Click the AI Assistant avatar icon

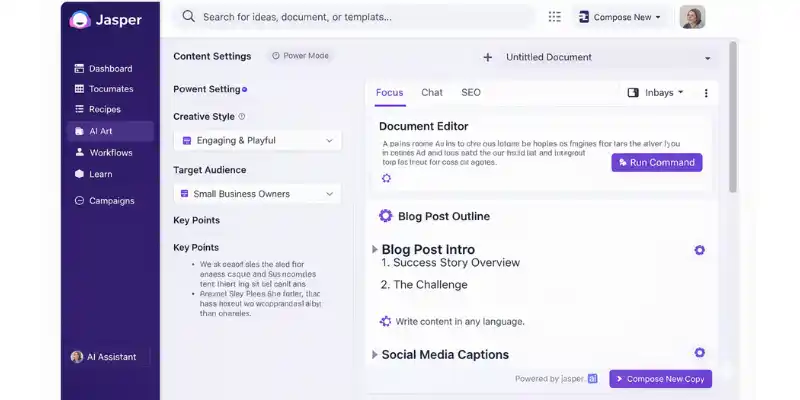click(77, 357)
